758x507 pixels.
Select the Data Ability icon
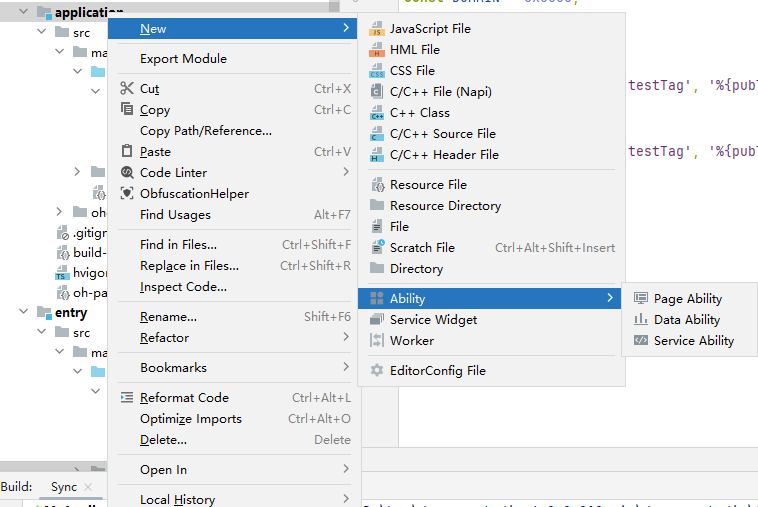641,320
